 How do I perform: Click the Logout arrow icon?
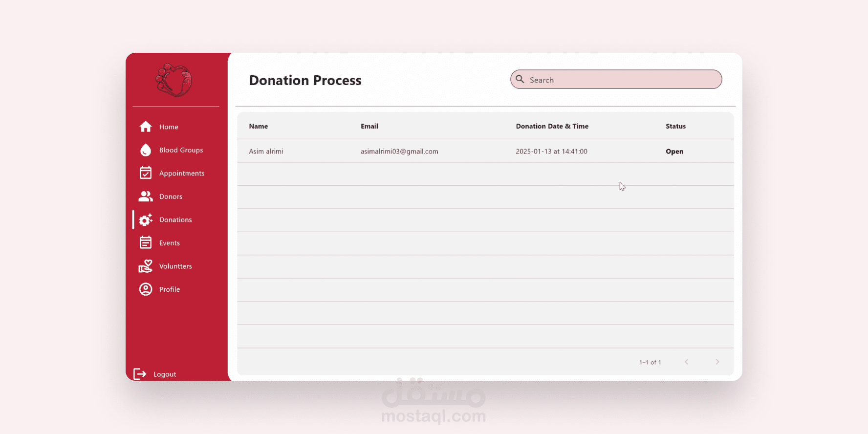click(x=140, y=374)
